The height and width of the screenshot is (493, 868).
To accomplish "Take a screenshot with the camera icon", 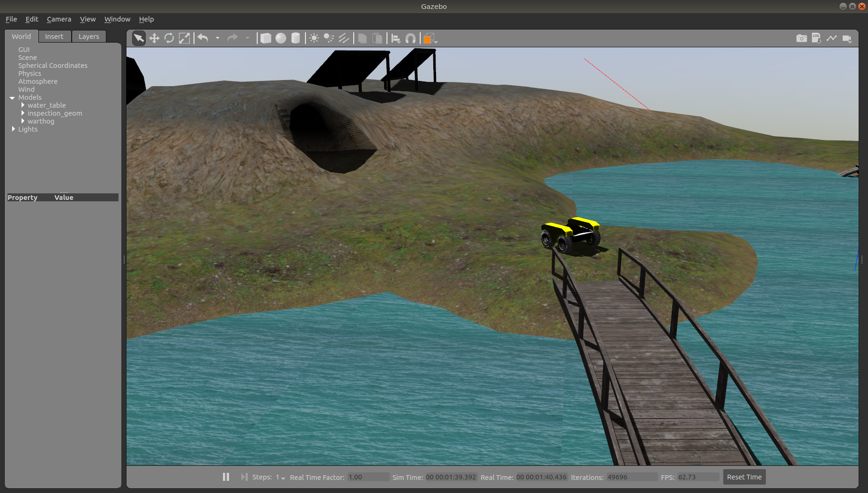I will 801,38.
